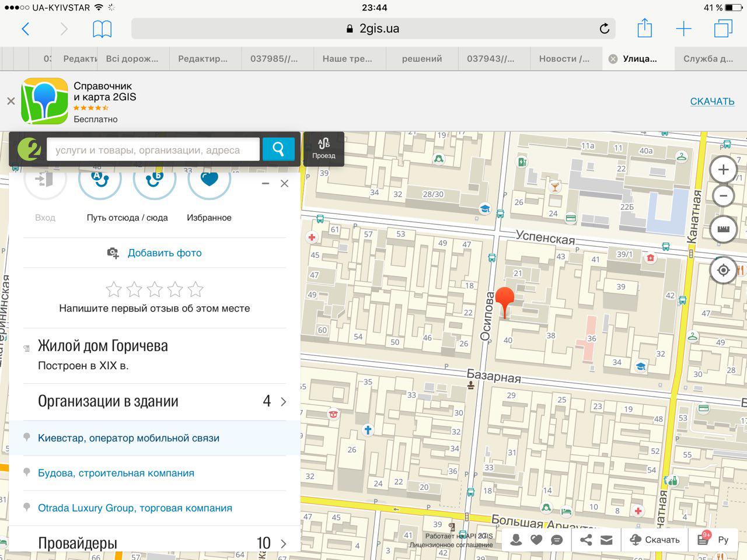Click the 2GIS green logo
747x560 pixels.
29,149
